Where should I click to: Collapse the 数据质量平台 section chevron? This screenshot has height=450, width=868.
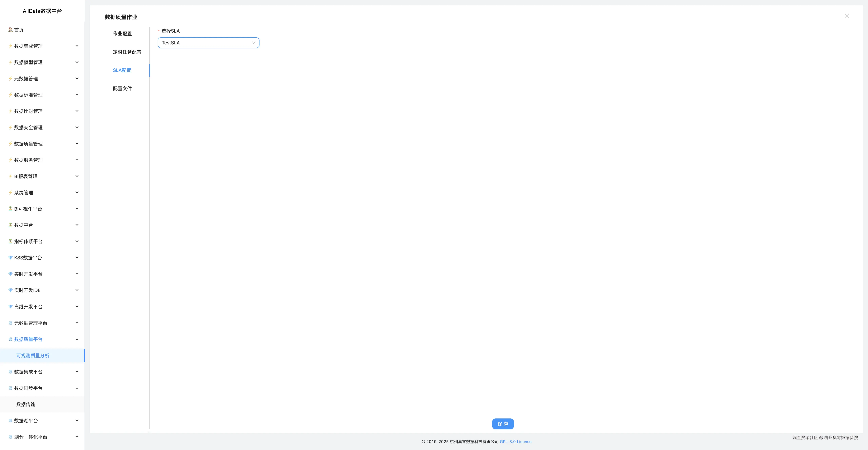point(77,339)
